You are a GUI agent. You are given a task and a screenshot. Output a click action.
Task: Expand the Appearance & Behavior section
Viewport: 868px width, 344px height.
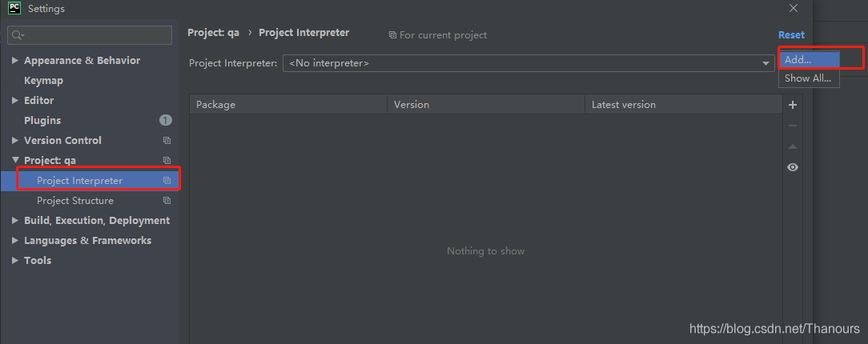point(15,61)
